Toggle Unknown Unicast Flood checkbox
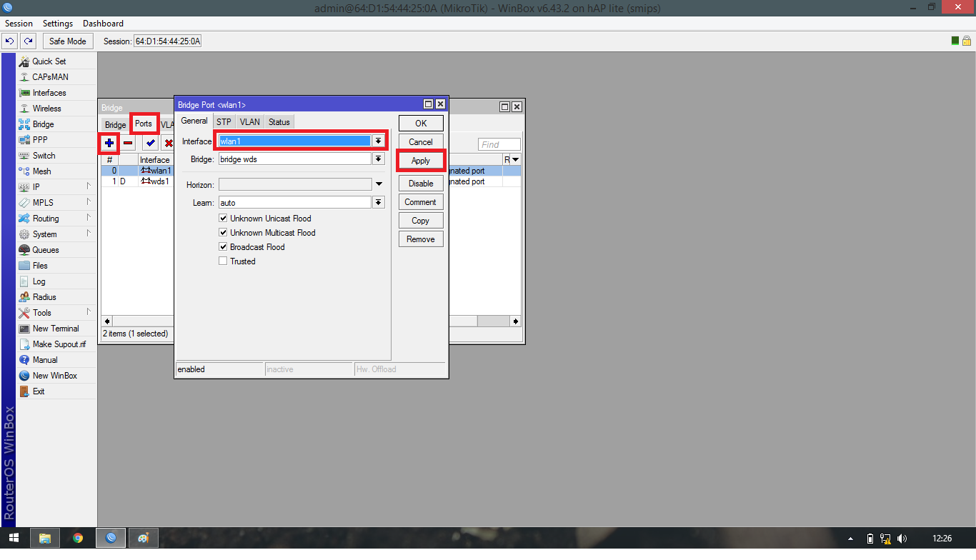976x560 pixels. tap(224, 219)
